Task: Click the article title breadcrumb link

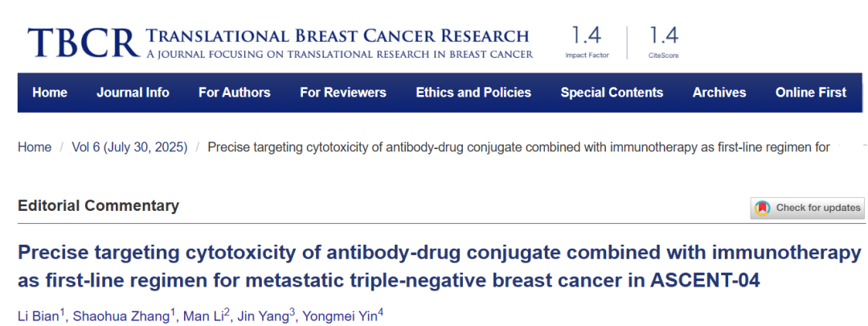Action: click(x=518, y=147)
